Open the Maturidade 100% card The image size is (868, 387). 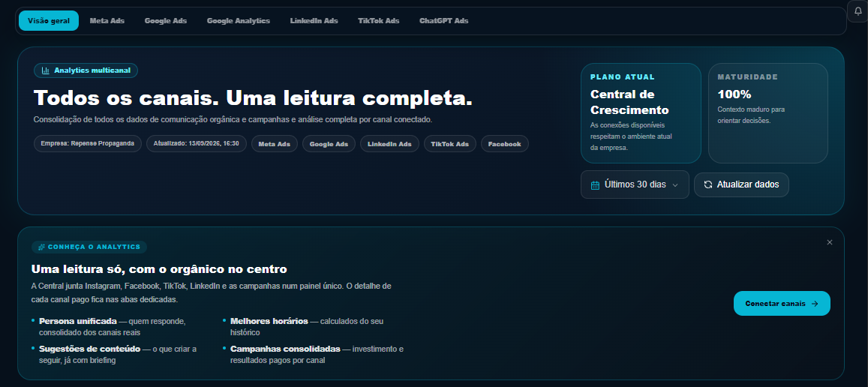[767, 113]
